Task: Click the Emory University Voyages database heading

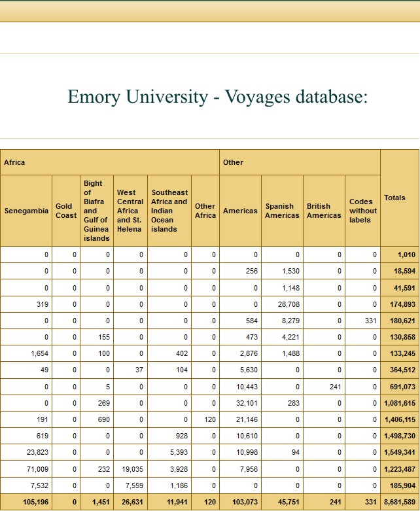Action: tap(217, 97)
